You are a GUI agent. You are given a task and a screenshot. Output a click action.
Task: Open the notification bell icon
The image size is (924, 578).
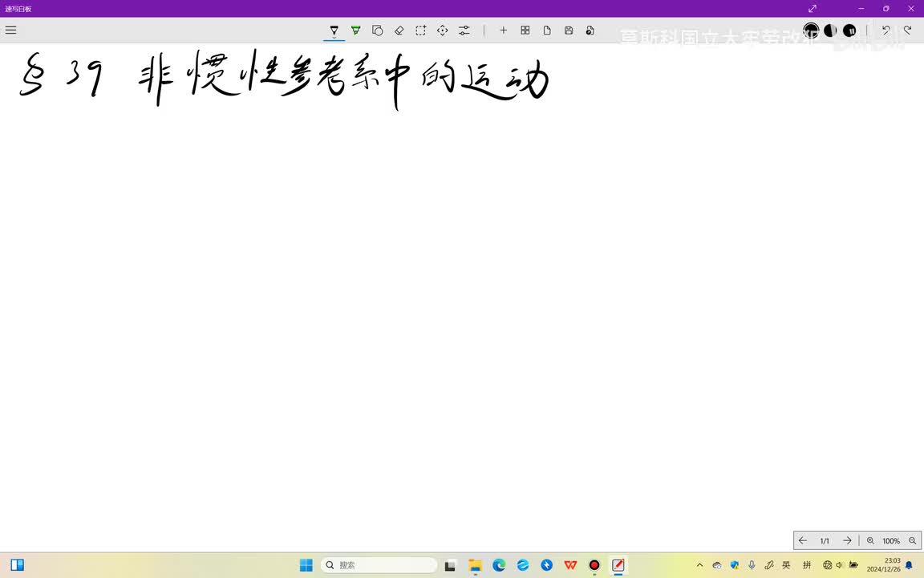(909, 565)
